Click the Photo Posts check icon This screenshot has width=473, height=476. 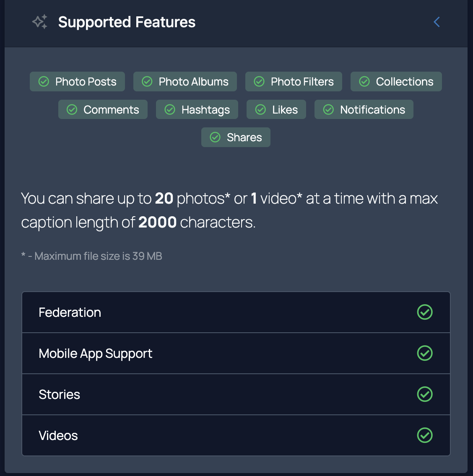pos(44,82)
